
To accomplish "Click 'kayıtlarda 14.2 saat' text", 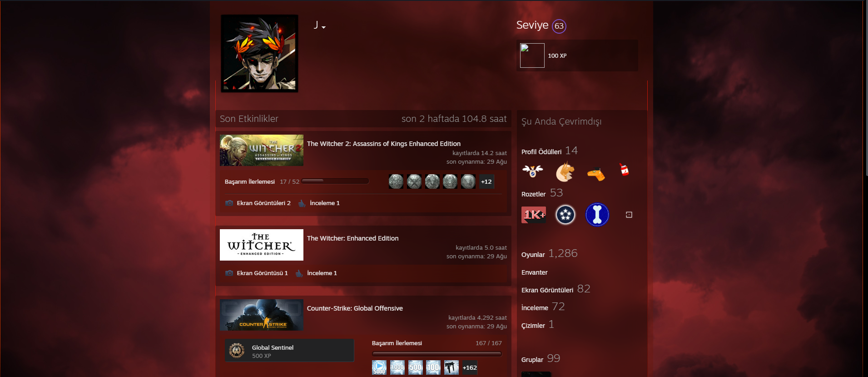I will tap(480, 153).
